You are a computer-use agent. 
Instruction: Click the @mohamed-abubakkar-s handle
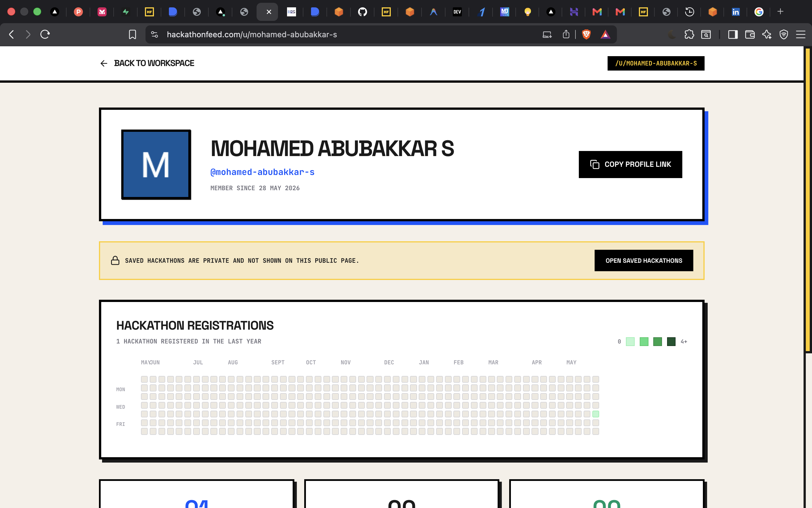[x=262, y=172]
